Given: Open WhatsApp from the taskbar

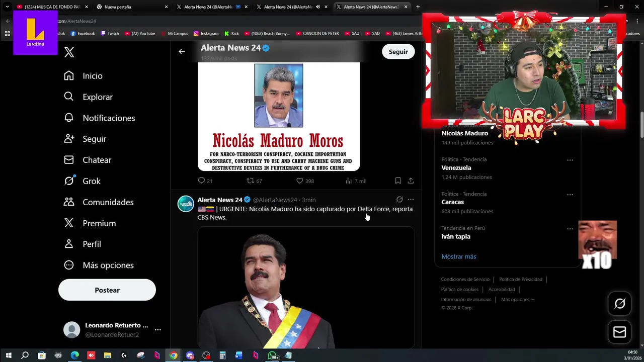Looking at the screenshot, I should [x=272, y=355].
